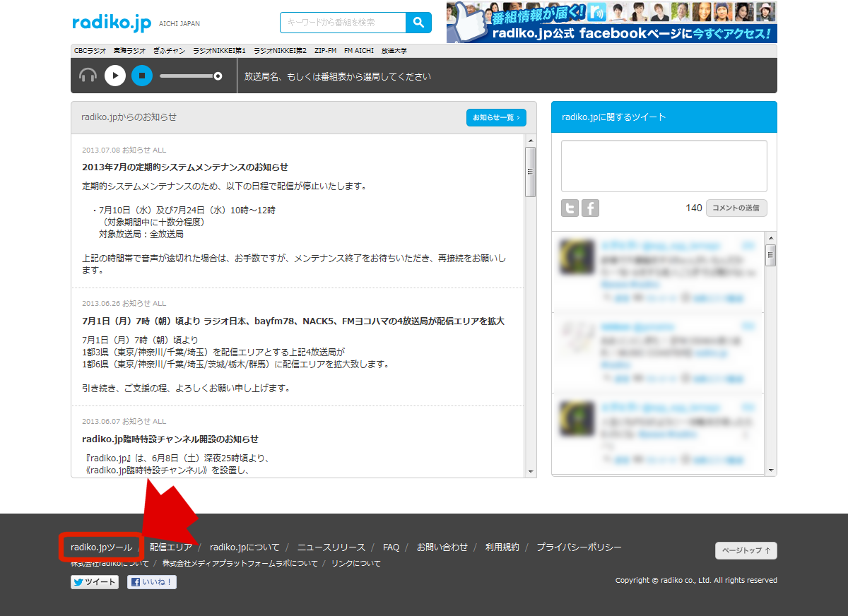Click the コメントの送信 submit button
Viewport: 848px width, 616px height.
point(736,208)
